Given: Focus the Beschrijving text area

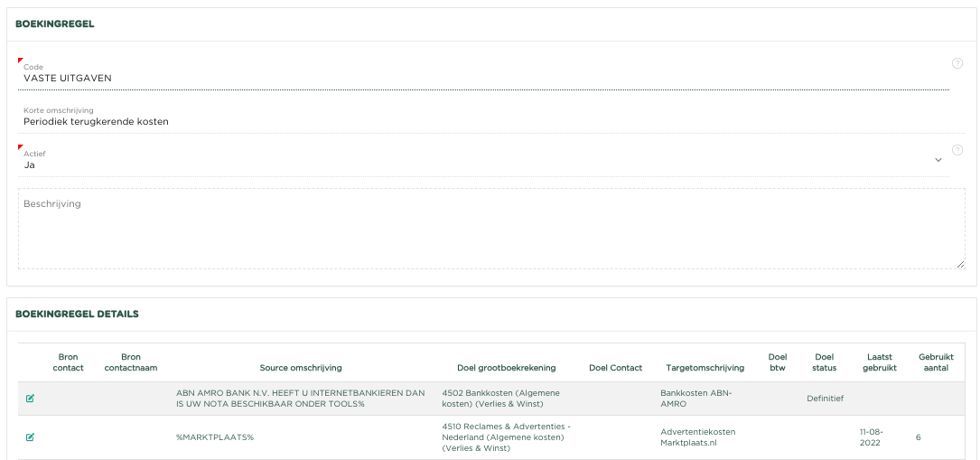Looking at the screenshot, I should pos(492,229).
